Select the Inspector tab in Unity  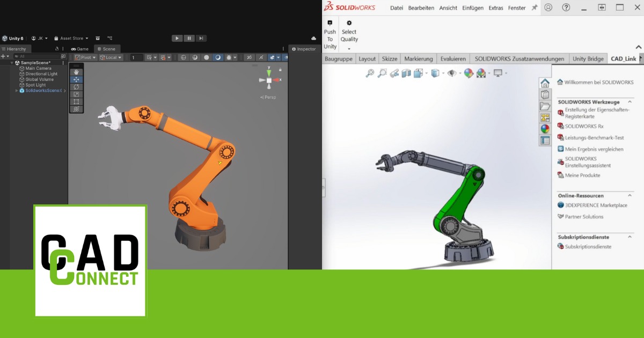(304, 49)
